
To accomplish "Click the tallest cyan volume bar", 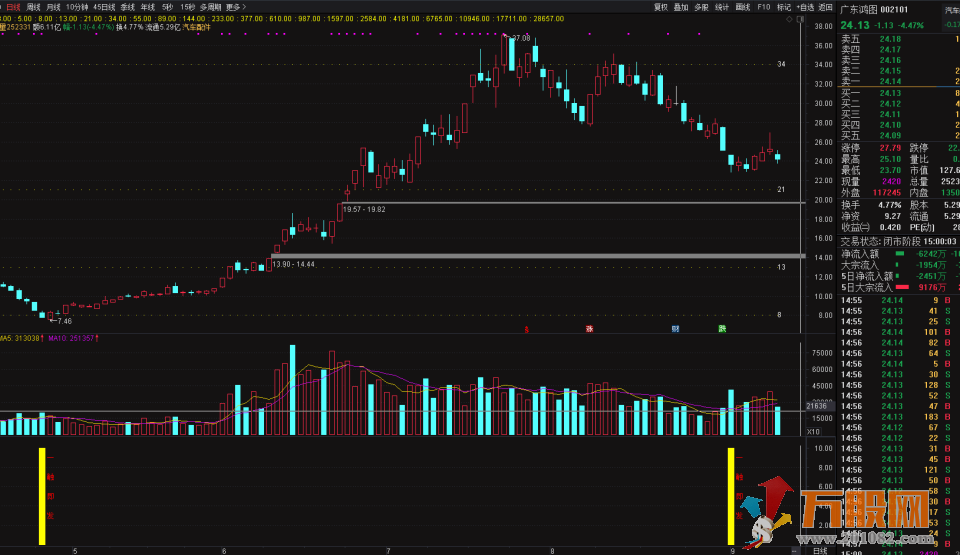I will [x=293, y=390].
